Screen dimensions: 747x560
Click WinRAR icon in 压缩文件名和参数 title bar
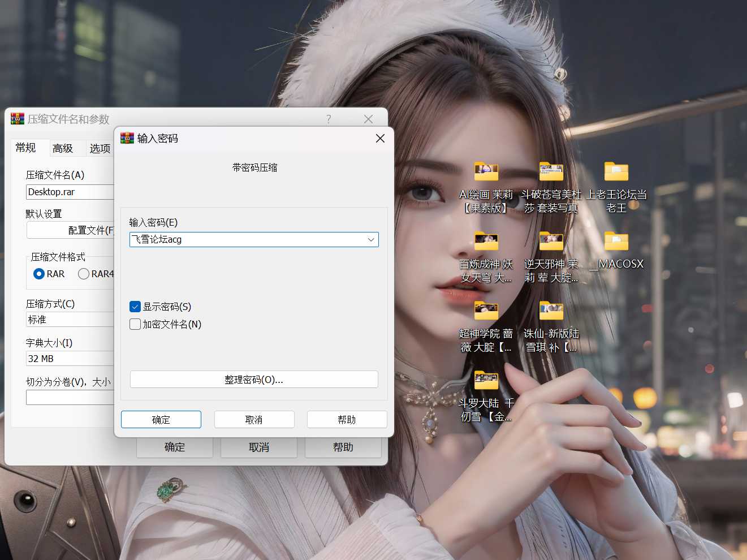coord(18,119)
